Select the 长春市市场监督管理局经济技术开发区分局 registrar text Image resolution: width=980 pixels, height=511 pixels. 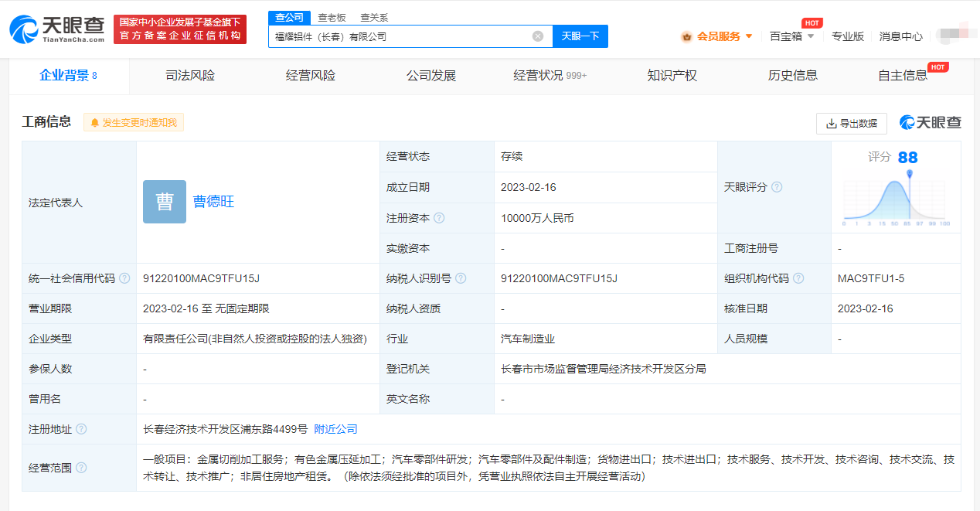(x=604, y=369)
